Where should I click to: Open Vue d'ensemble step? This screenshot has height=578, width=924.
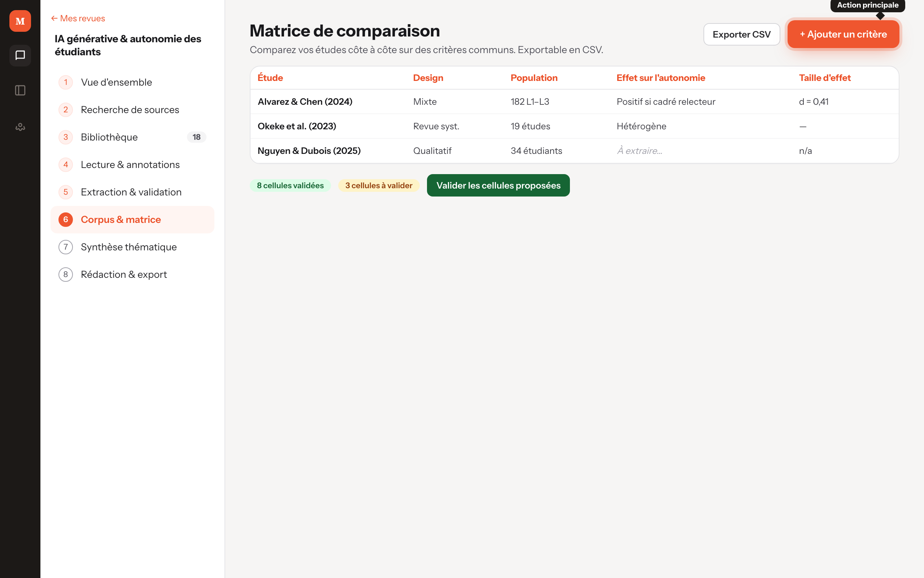point(132,82)
